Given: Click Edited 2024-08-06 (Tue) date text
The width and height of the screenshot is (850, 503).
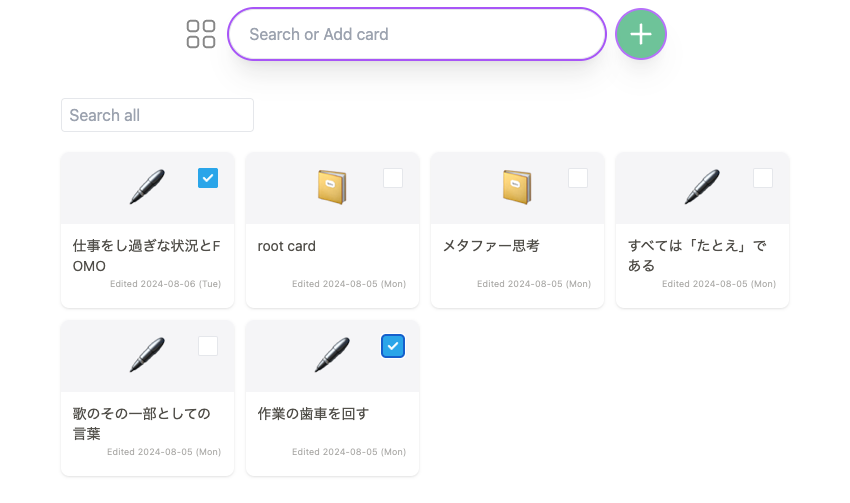Looking at the screenshot, I should pos(165,284).
